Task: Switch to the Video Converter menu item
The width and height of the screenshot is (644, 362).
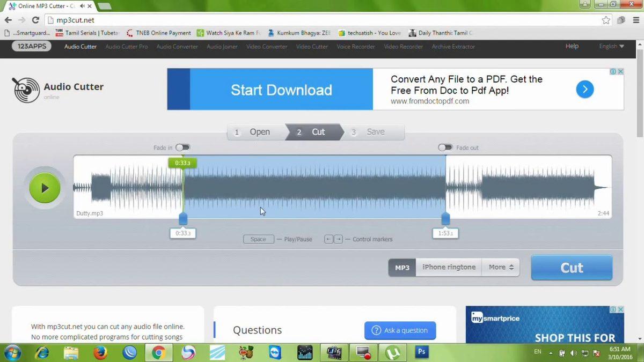Action: click(x=267, y=47)
